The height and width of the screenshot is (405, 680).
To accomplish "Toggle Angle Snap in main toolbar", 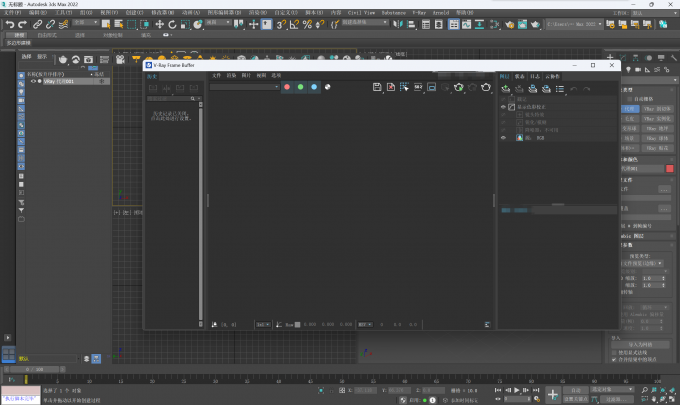I will [x=294, y=24].
